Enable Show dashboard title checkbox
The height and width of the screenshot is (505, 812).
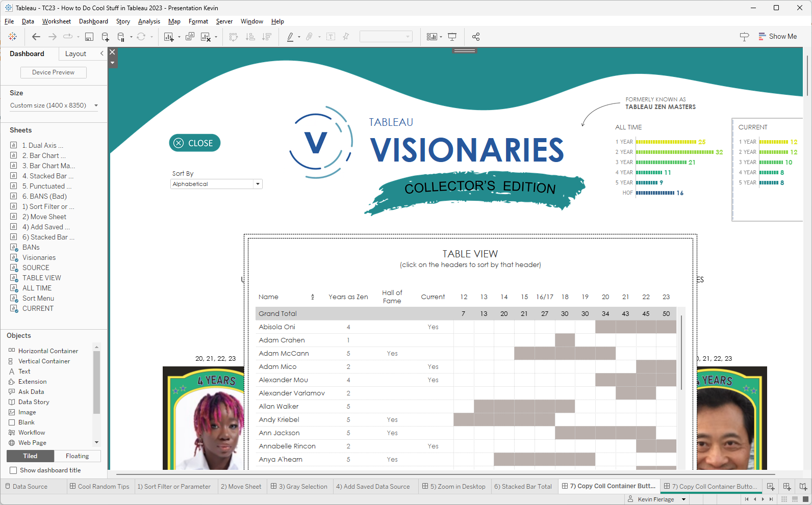click(x=13, y=470)
